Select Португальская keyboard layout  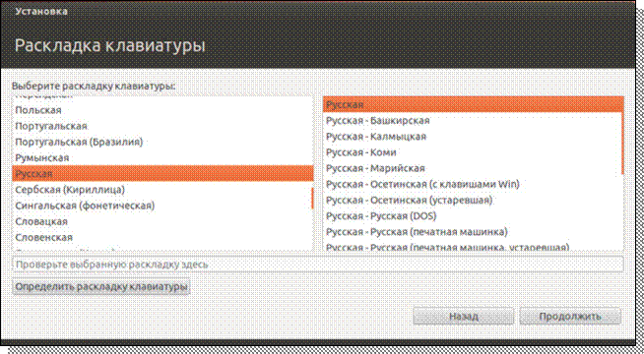(x=162, y=126)
